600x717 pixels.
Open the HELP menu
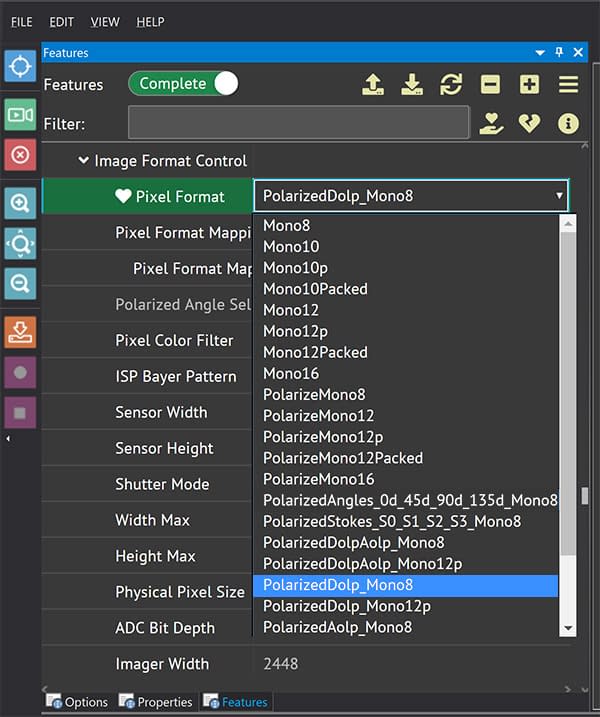[x=150, y=22]
